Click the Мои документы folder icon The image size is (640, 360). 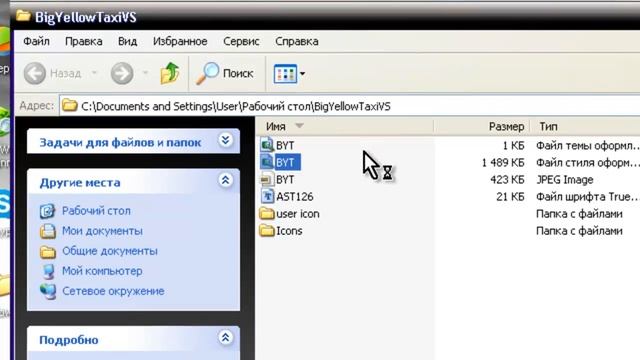tap(47, 231)
